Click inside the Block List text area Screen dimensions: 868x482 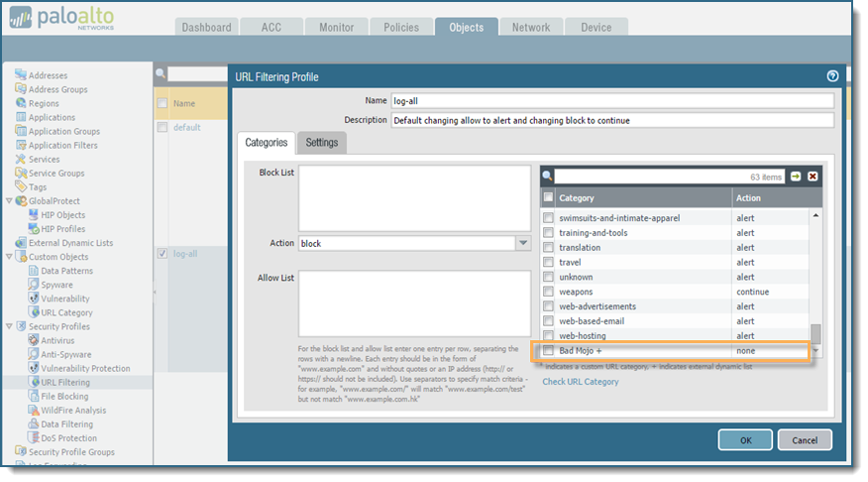414,198
